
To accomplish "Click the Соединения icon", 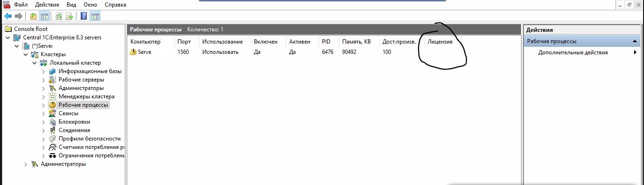I will coord(53,130).
